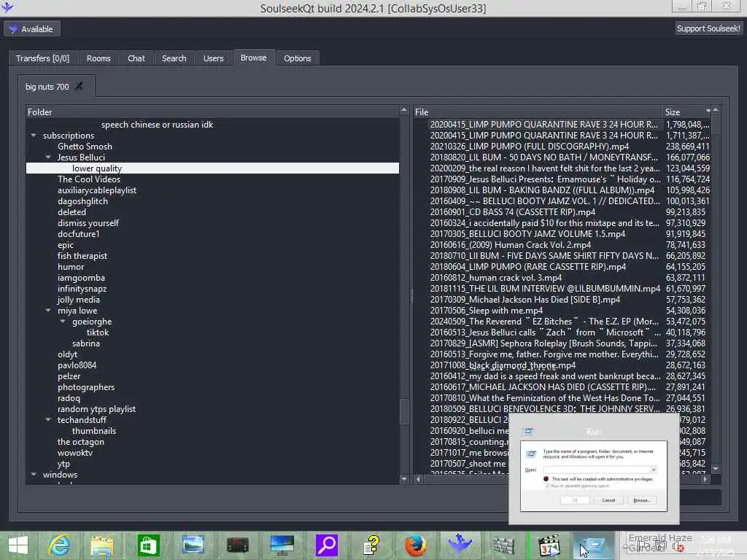Switch to the Rooms tab
747x560 pixels.
98,58
